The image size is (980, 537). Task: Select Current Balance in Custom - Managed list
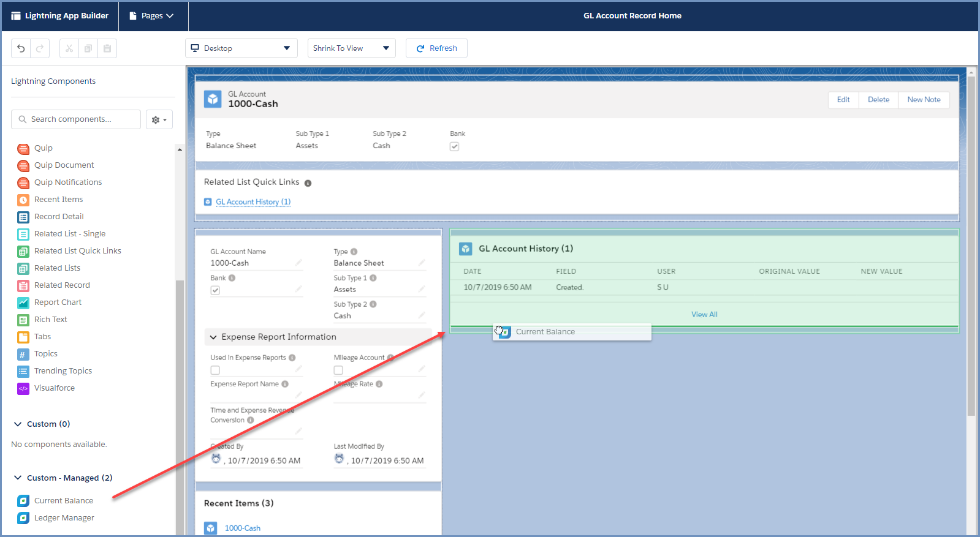coord(64,501)
